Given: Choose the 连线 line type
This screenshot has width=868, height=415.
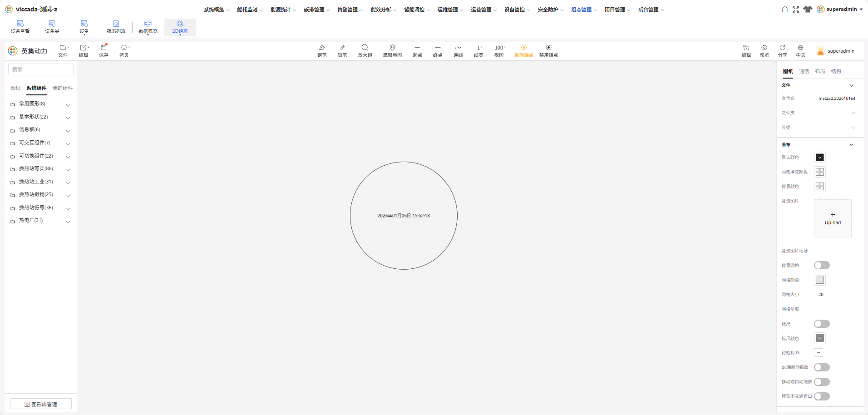Looking at the screenshot, I should point(458,51).
